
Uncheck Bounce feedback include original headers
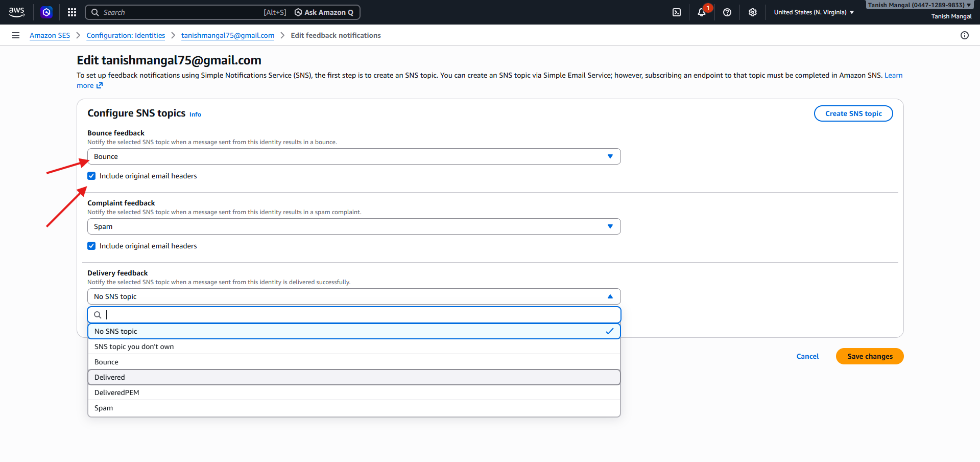pyautogui.click(x=91, y=176)
